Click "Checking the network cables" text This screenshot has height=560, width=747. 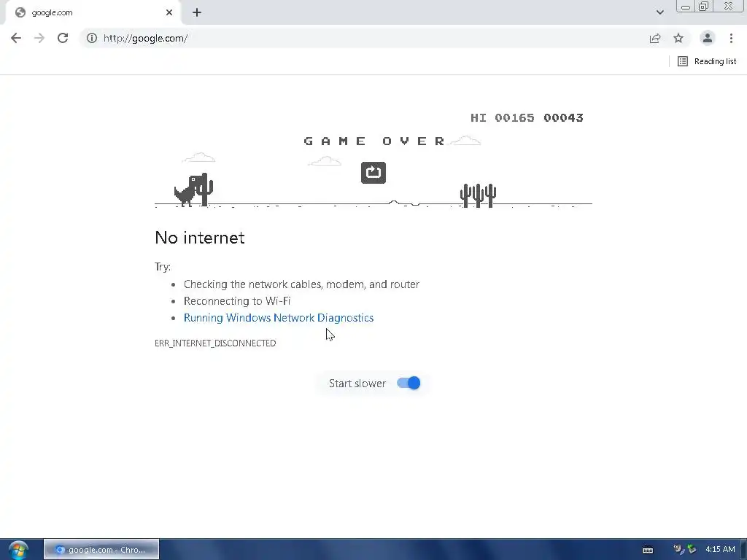tap(252, 284)
